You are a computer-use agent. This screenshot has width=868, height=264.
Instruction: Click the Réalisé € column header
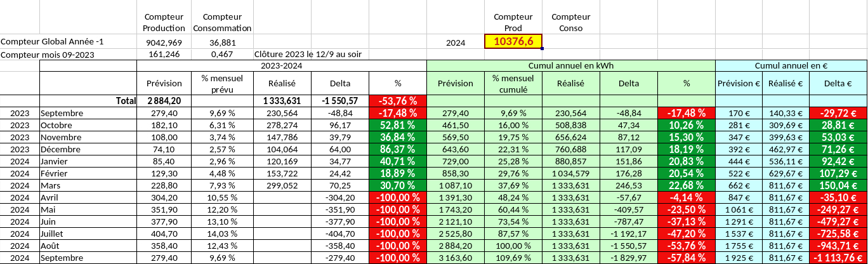(786, 83)
